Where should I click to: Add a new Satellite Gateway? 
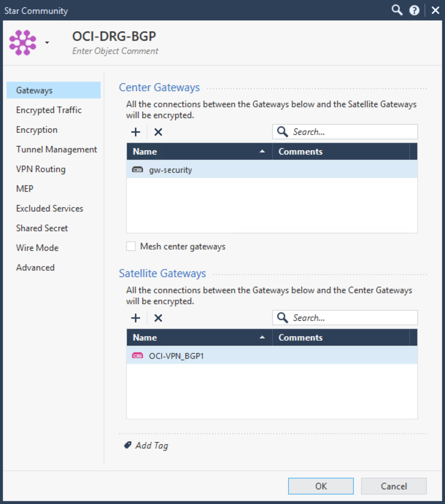click(136, 318)
